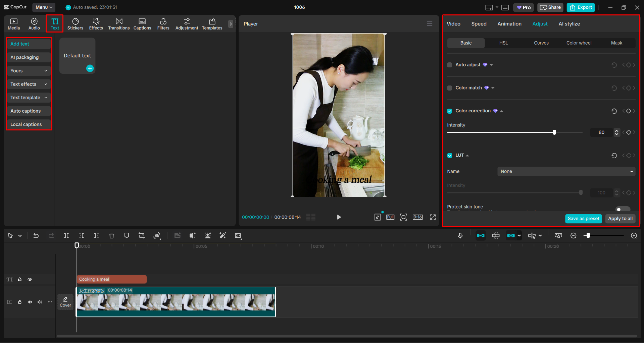
Task: Switch to the Curves tab
Action: 541,43
